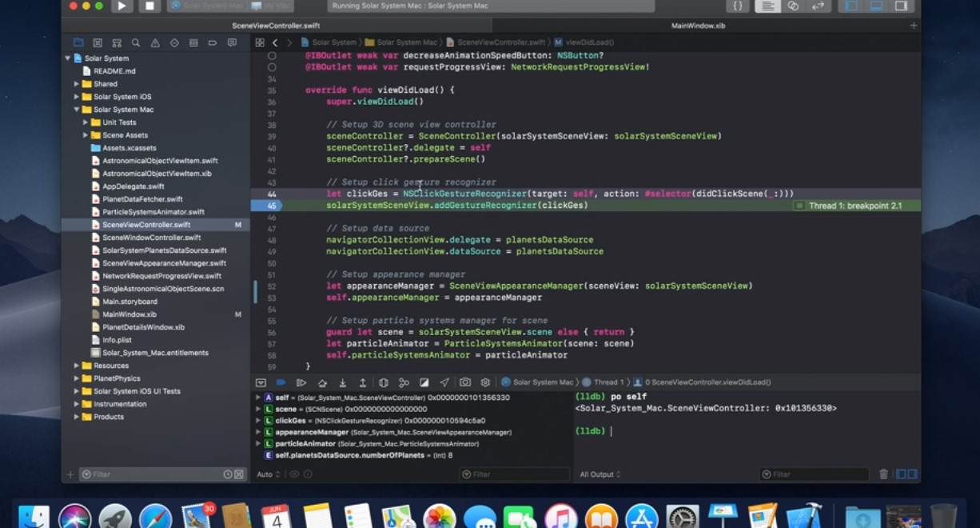Toggle the Debug area visibility
This screenshot has height=528, width=980.
pyautogui.click(x=876, y=6)
